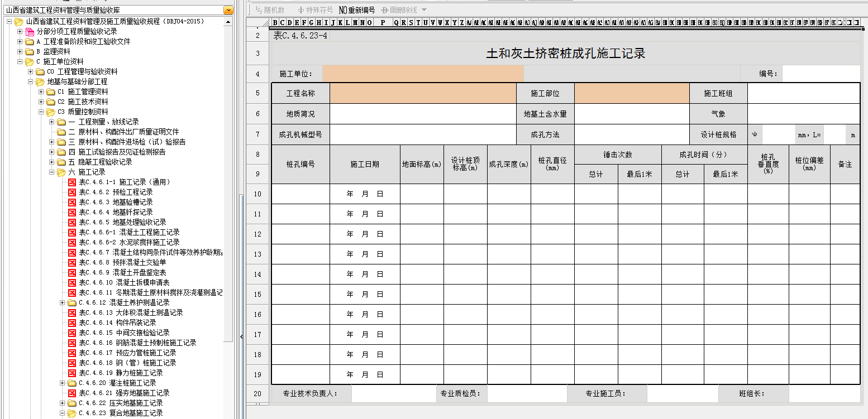The image size is (868, 419).
Task: Select tree item 表C.4.6.7 混凝土结构同条件试件等效养护龄期
Action: tap(150, 252)
